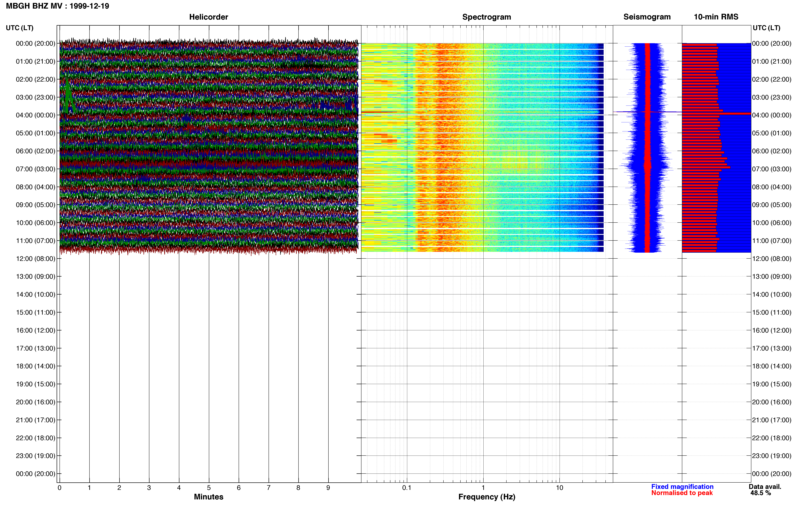The width and height of the screenshot is (812, 508).
Task: Click the right-side 'UTC (LT)' axis label
Action: 766,28
